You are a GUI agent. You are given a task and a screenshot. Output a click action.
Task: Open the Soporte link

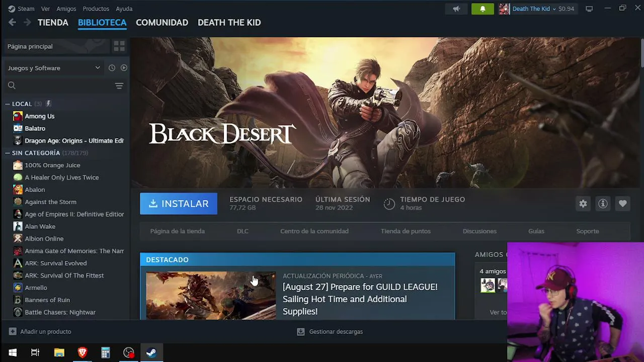[x=588, y=231]
